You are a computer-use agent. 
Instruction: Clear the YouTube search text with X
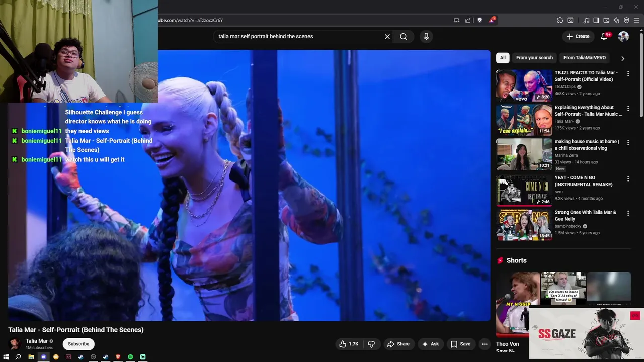(387, 36)
